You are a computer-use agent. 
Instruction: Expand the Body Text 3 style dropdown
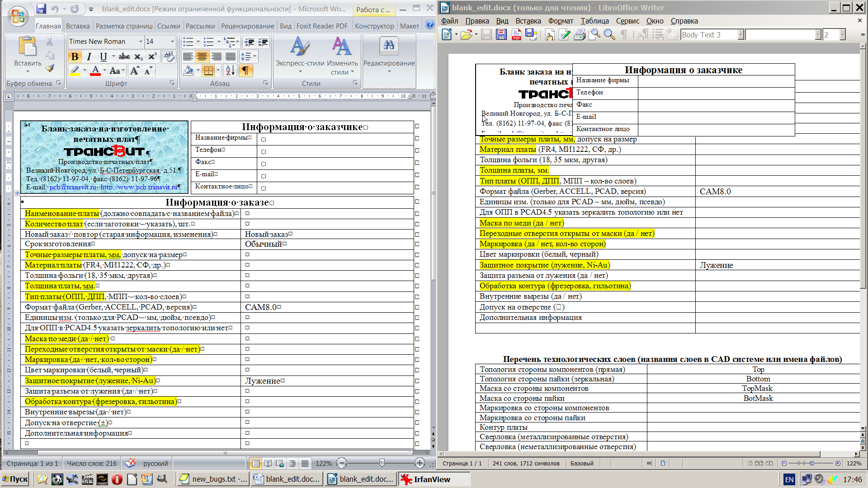click(x=741, y=35)
